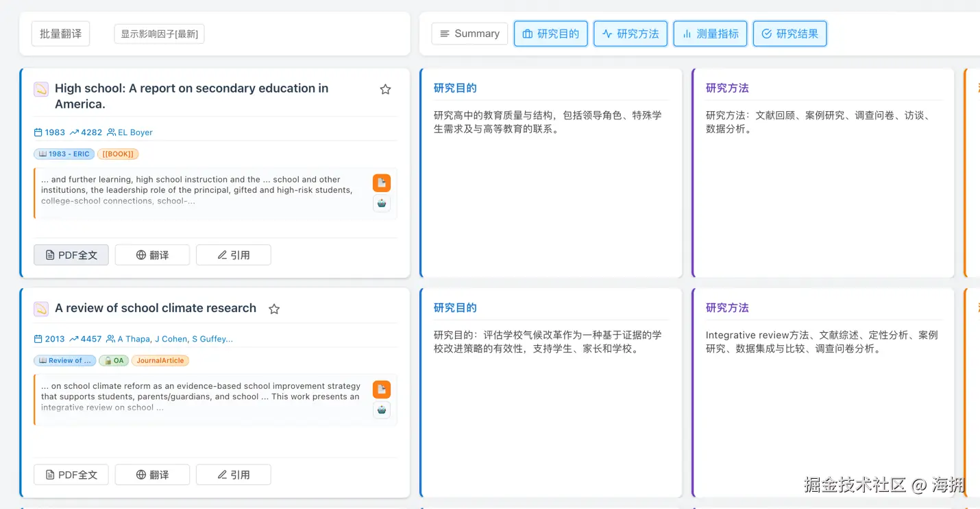Click citation count 4282

tap(92, 132)
